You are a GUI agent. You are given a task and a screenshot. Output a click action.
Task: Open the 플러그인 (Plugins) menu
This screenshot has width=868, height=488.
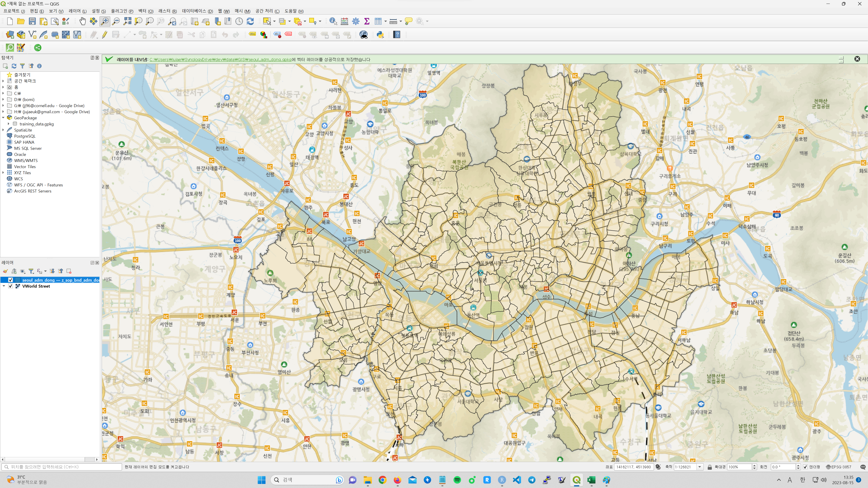coord(122,11)
